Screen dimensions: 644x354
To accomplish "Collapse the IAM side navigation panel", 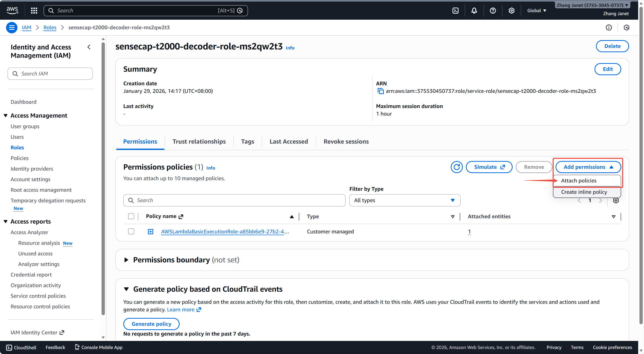I will 89,47.
